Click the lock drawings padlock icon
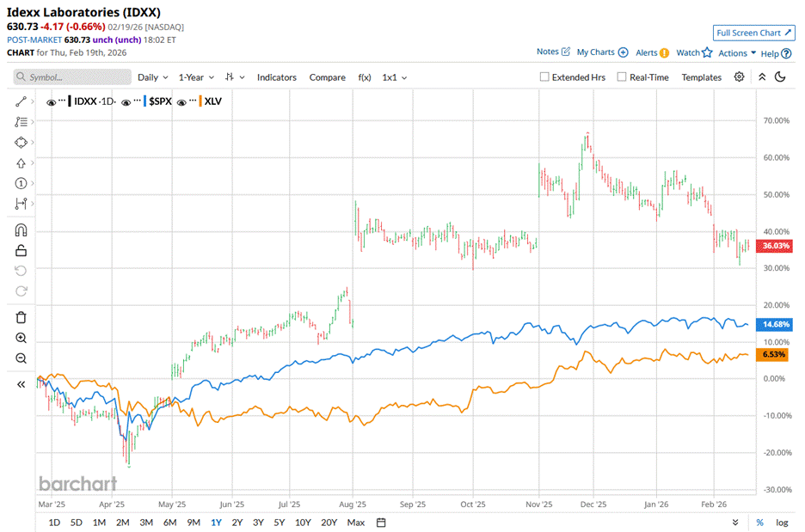Image resolution: width=805 pixels, height=532 pixels. [22, 250]
